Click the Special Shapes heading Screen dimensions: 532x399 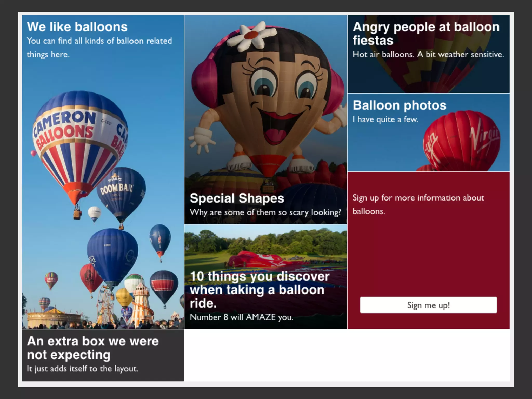(237, 198)
